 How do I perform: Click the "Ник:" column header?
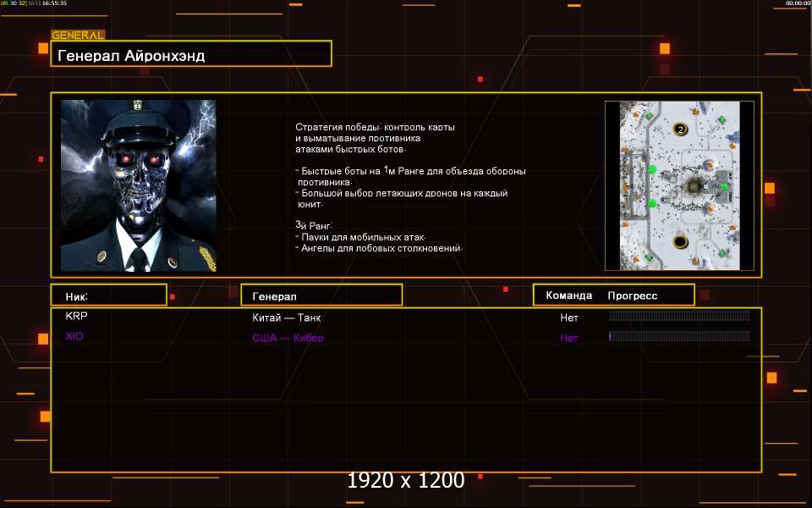click(x=109, y=295)
